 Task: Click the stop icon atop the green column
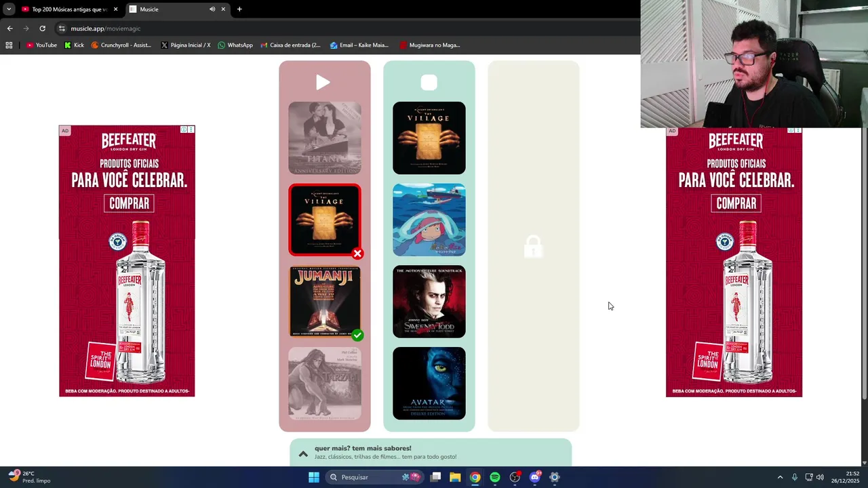[429, 83]
